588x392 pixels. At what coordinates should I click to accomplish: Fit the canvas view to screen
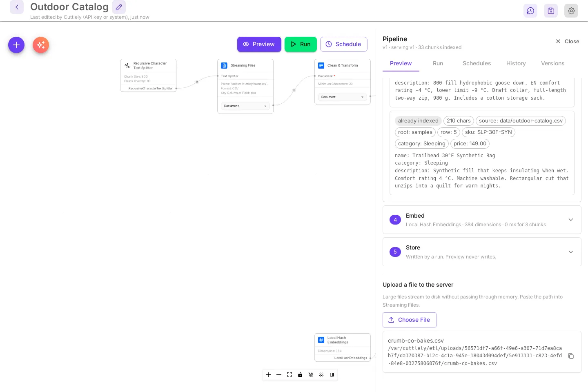tap(290, 375)
